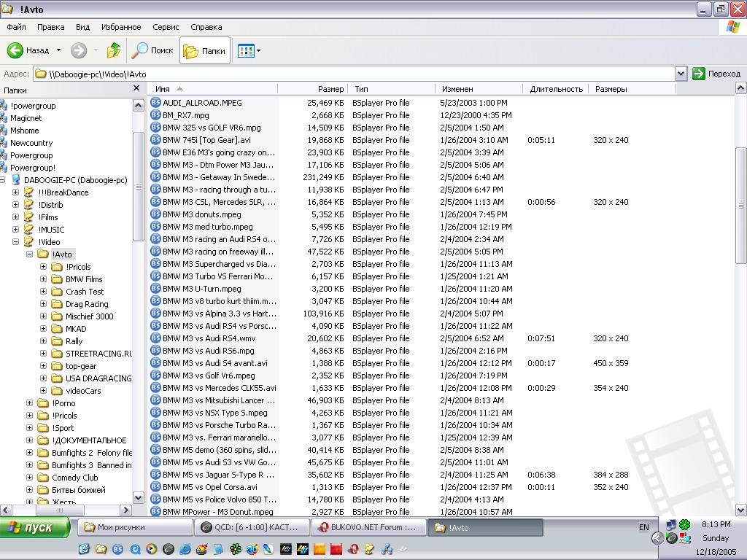Expand the !Films folder node

[16, 217]
